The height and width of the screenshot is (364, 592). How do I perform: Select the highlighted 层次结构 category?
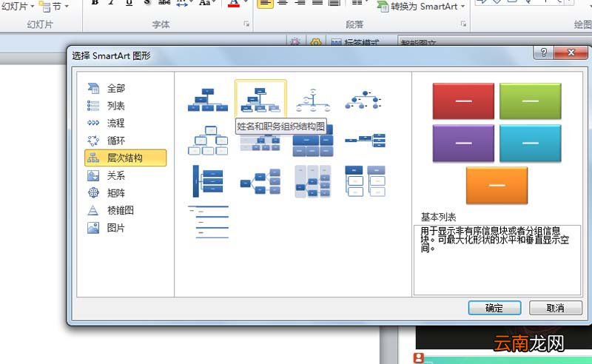pyautogui.click(x=125, y=158)
